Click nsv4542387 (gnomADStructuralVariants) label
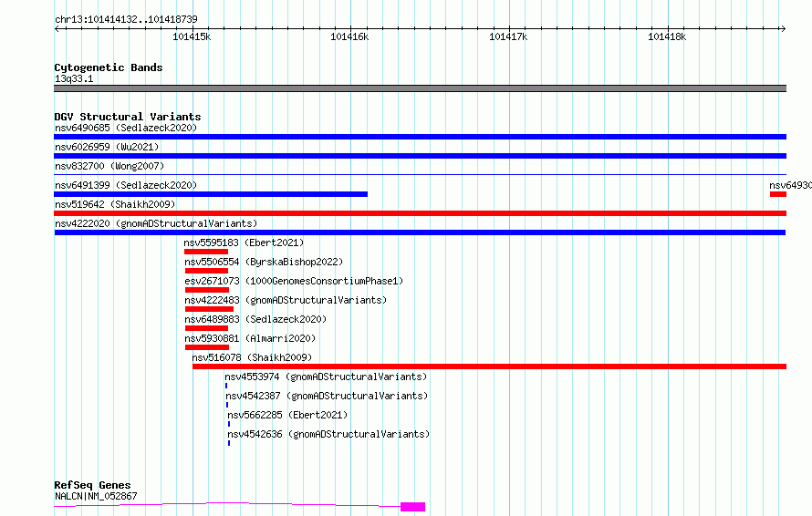812x516 pixels. pos(328,396)
